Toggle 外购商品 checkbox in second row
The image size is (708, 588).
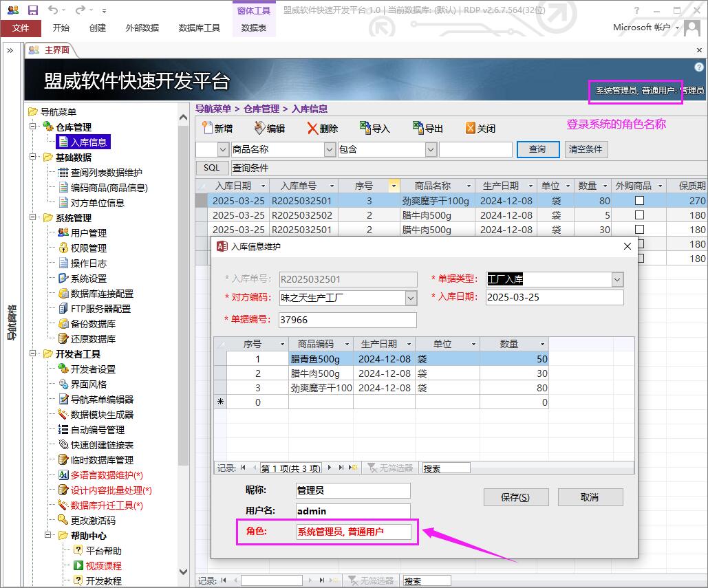tap(639, 215)
